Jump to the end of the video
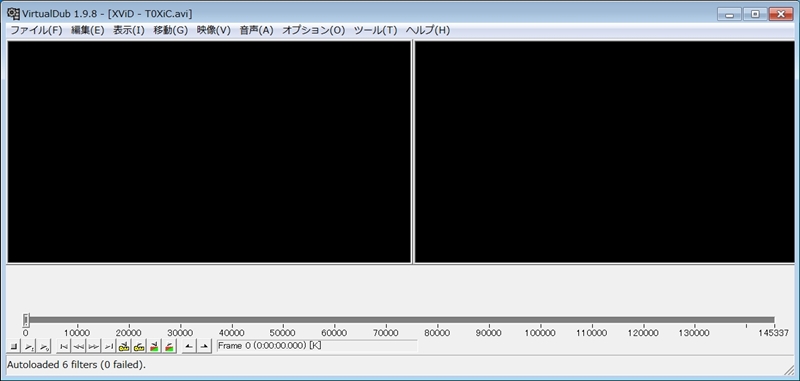The image size is (800, 381). pos(109,346)
